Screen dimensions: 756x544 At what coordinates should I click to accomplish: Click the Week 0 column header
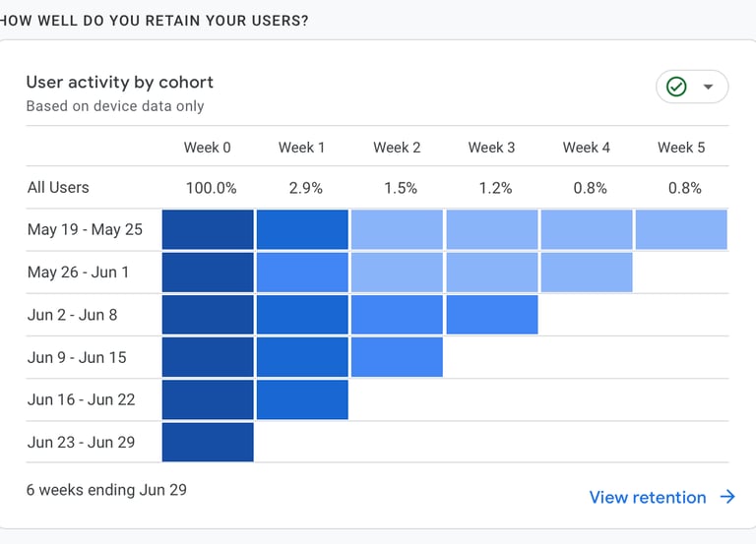coord(208,148)
